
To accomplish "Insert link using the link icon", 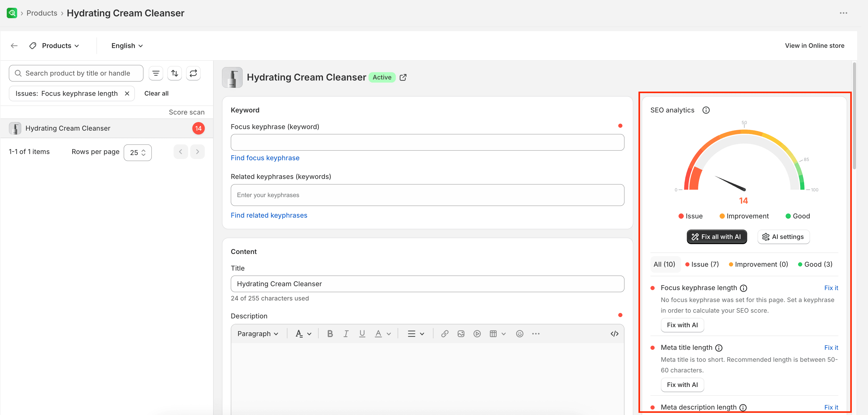I will (445, 333).
